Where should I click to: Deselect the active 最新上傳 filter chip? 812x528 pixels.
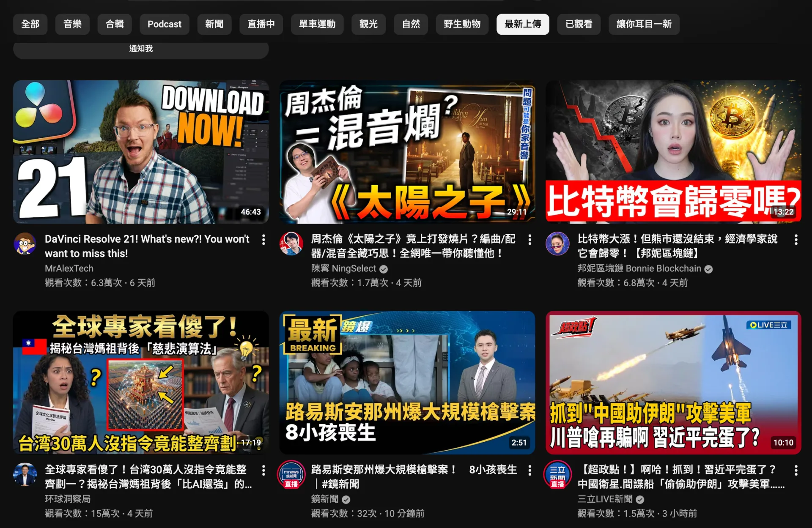click(523, 24)
